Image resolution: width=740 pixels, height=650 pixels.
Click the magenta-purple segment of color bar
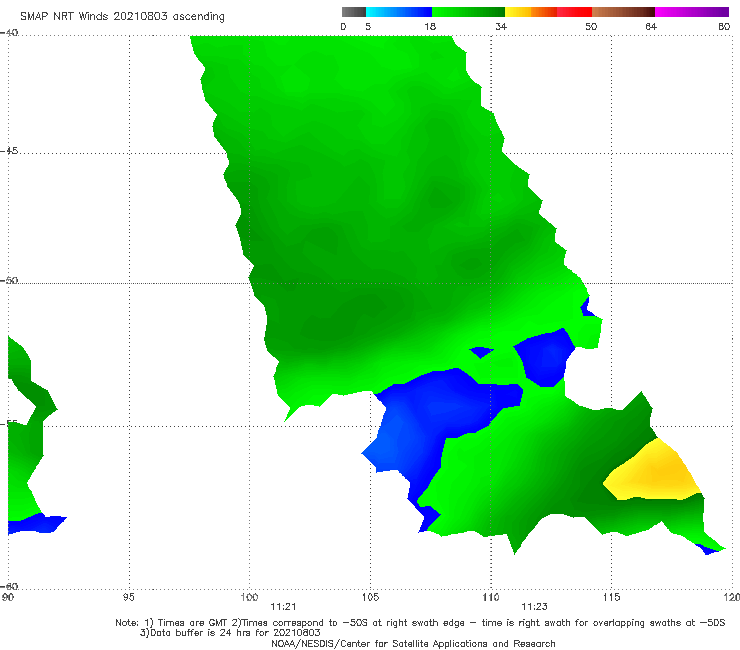[692, 12]
